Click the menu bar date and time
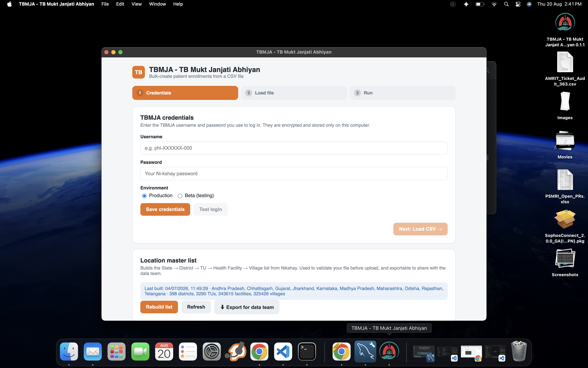The height and width of the screenshot is (368, 588). tap(559, 4)
